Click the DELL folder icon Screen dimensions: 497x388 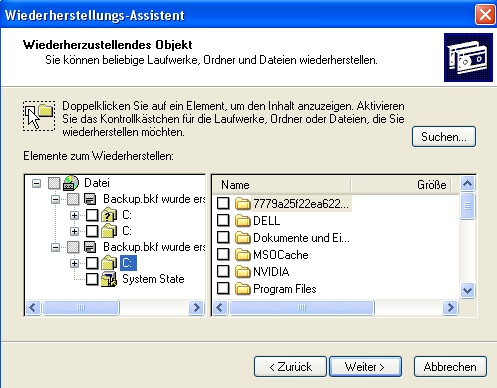242,220
